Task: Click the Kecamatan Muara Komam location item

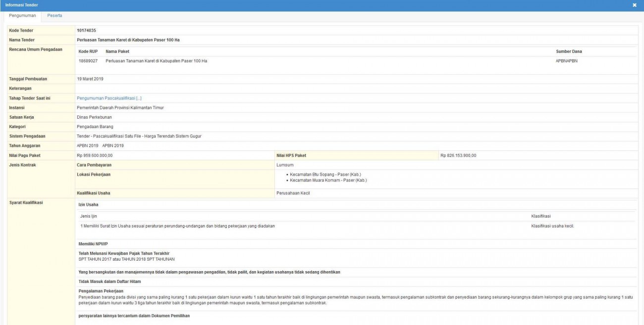Action: tap(328, 180)
